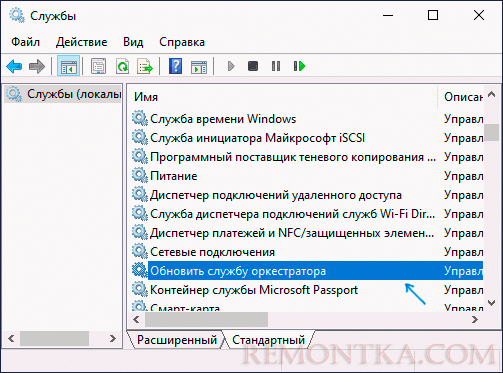Click the Forward arrow toolbar icon
Screen dimensions: 503x373
click(x=37, y=66)
